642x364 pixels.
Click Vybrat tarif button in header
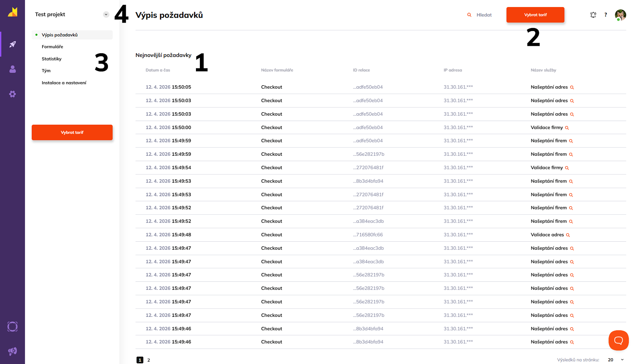(x=535, y=15)
